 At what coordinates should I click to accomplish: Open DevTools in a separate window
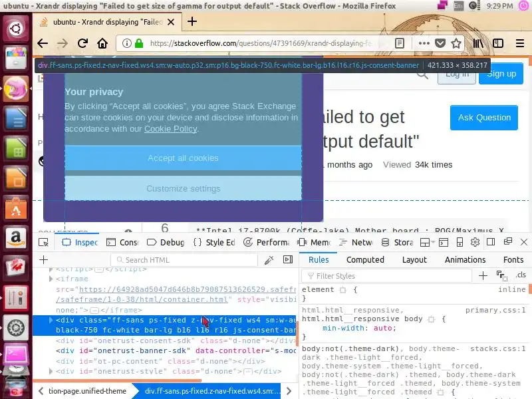click(x=508, y=241)
